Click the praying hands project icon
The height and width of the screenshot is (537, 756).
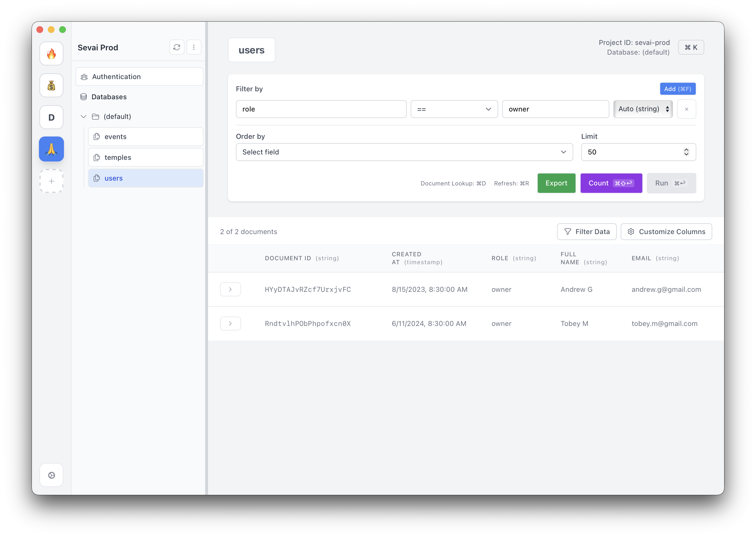[x=51, y=149]
